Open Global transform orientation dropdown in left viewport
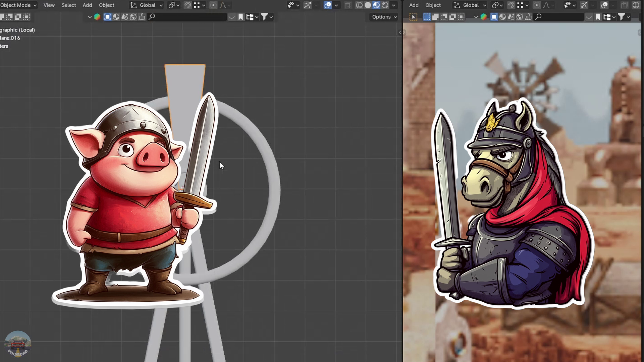 coord(147,5)
